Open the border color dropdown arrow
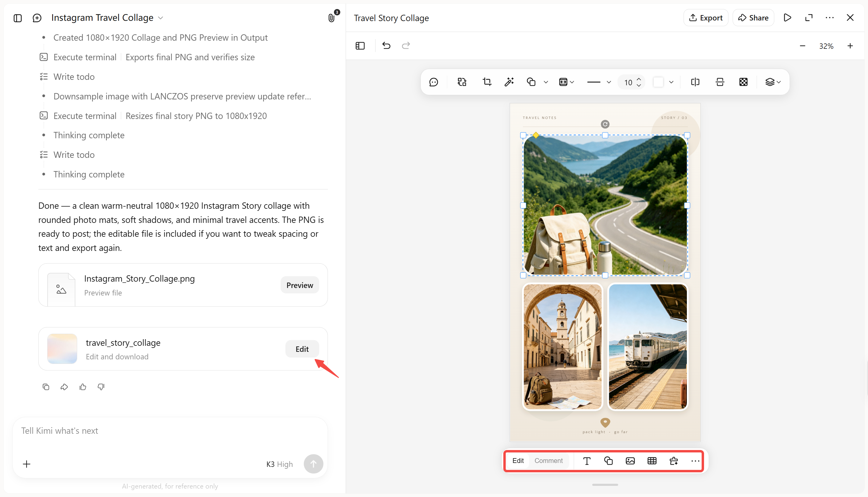The height and width of the screenshot is (497, 868). point(671,82)
